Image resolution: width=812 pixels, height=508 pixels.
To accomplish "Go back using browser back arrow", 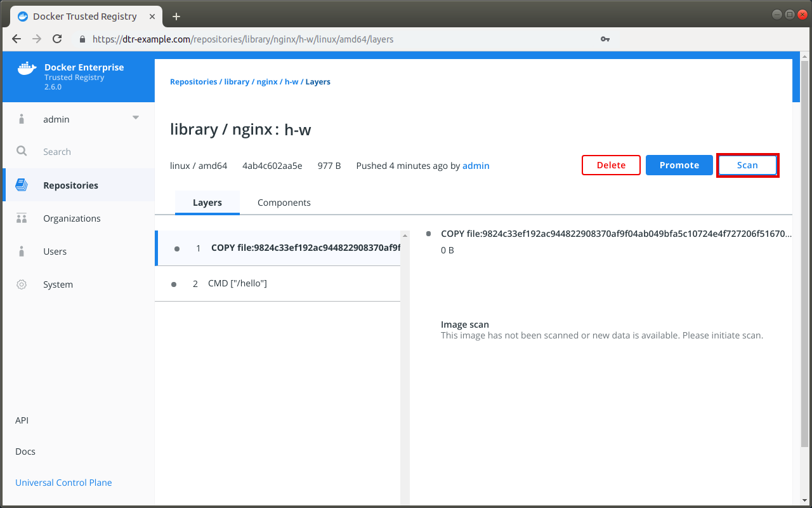I will click(x=16, y=39).
